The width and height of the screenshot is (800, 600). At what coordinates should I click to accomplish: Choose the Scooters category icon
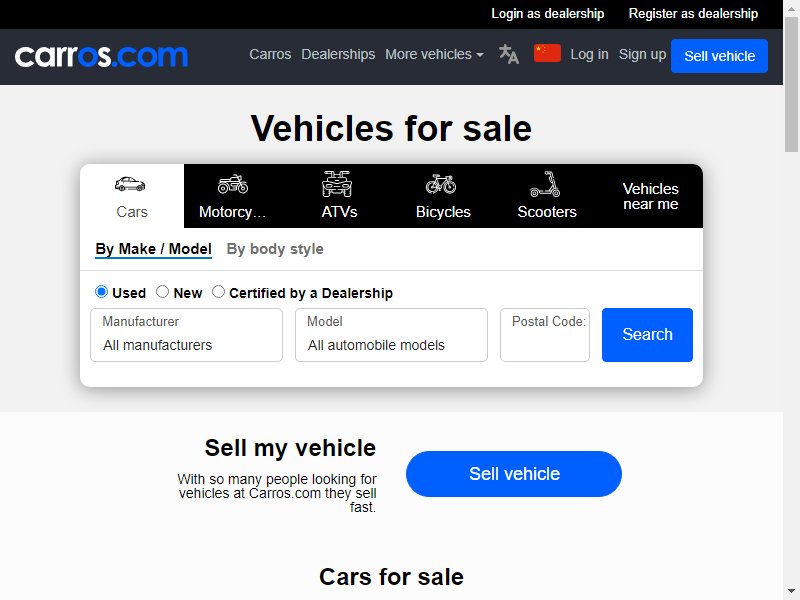coord(545,184)
